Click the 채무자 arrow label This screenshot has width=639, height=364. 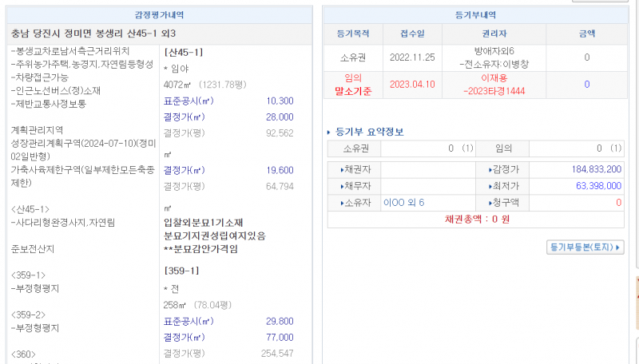pyautogui.click(x=353, y=186)
